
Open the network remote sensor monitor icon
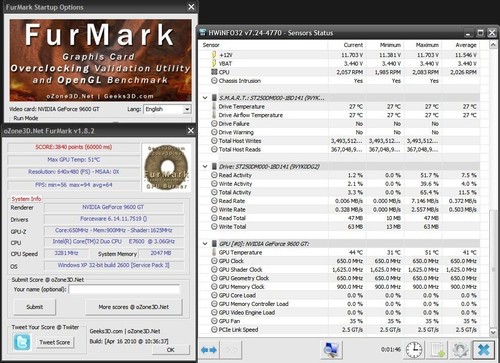[x=331, y=350]
